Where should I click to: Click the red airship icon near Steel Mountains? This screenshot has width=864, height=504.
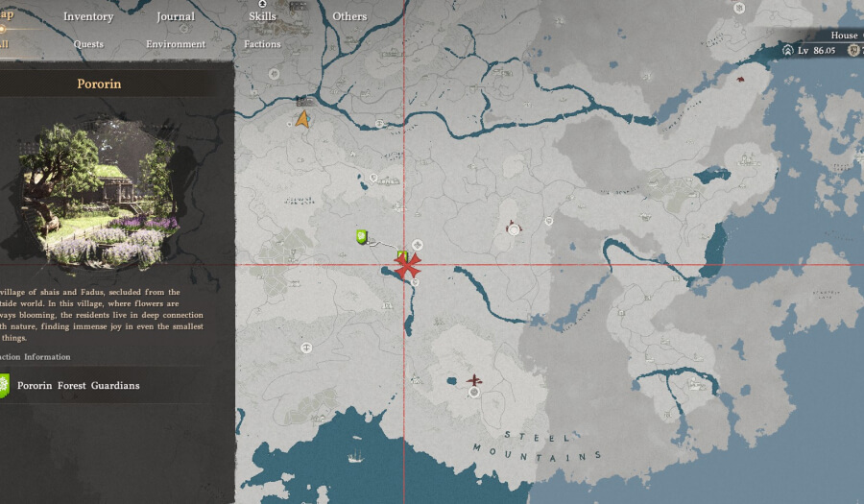click(474, 381)
